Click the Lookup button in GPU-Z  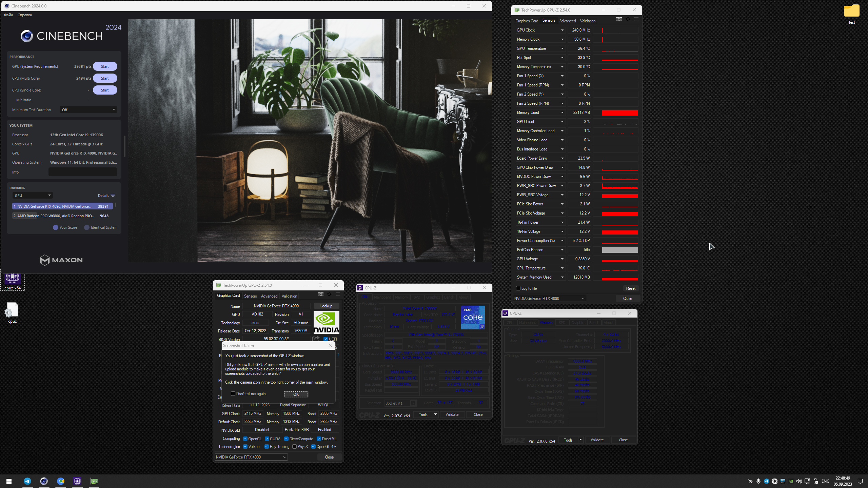tap(326, 306)
